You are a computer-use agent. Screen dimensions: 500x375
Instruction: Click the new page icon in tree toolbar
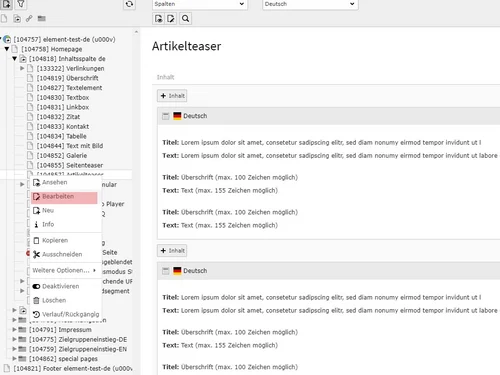pos(6,4)
